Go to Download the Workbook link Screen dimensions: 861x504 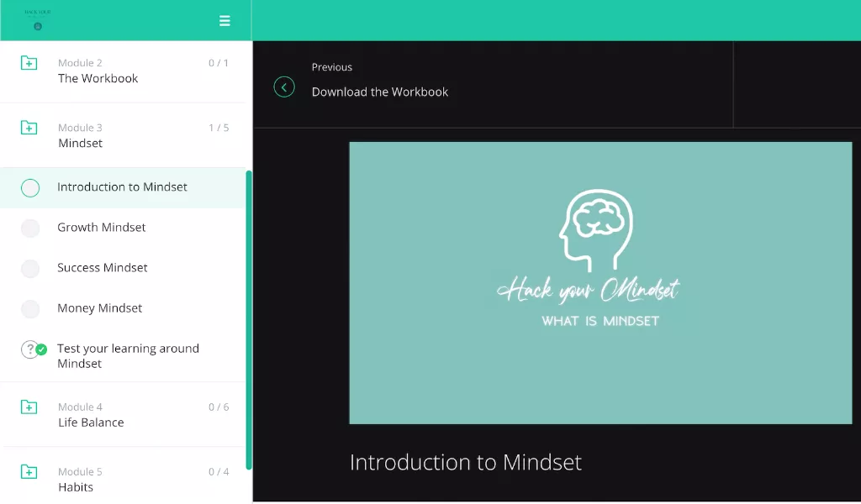tap(380, 92)
